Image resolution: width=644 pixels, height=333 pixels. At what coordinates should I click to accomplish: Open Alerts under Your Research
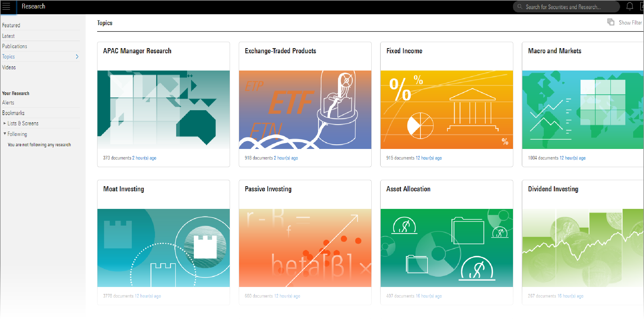[8, 102]
